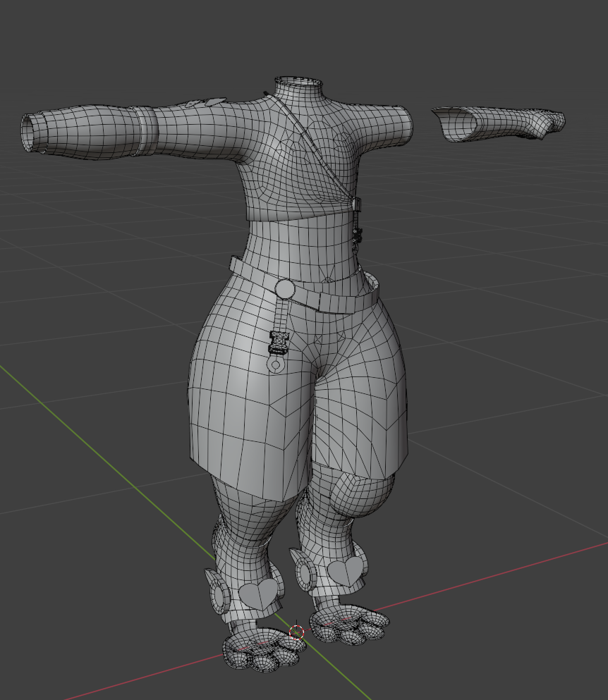Image resolution: width=608 pixels, height=700 pixels.
Task: Click the heart ornament on the left ankle
Action: (259, 595)
